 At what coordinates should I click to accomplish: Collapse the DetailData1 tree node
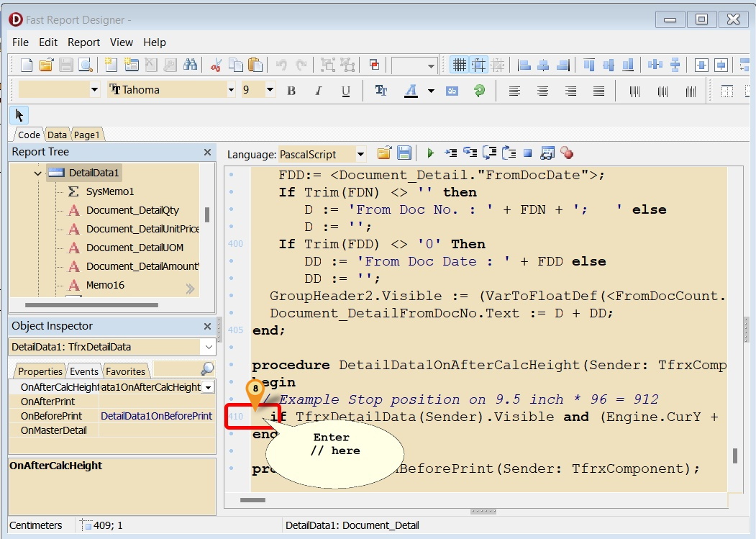tap(38, 173)
